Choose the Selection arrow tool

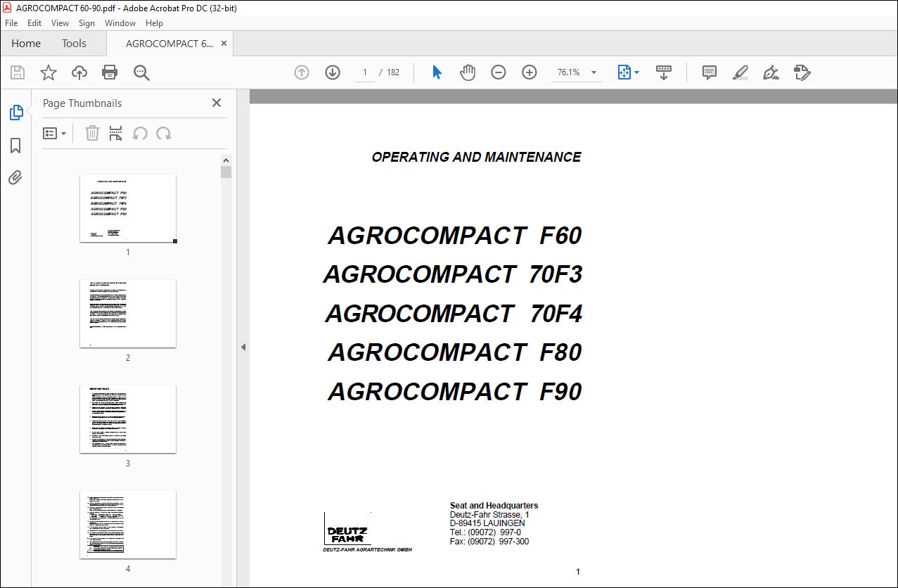click(x=437, y=72)
